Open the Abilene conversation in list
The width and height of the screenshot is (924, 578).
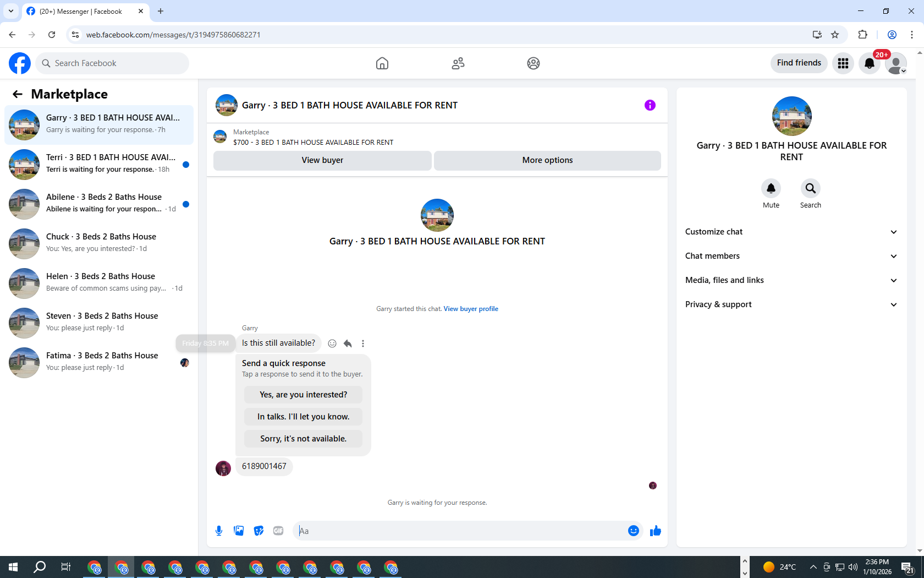[x=99, y=204]
